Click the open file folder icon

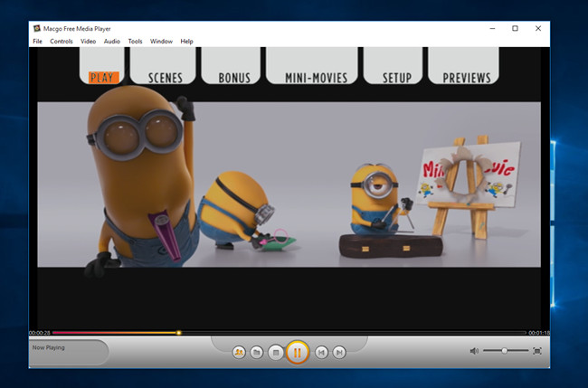coord(257,353)
